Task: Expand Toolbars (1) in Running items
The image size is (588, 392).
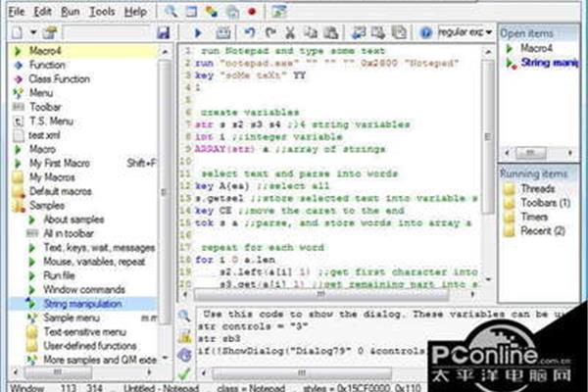Action: pos(546,203)
